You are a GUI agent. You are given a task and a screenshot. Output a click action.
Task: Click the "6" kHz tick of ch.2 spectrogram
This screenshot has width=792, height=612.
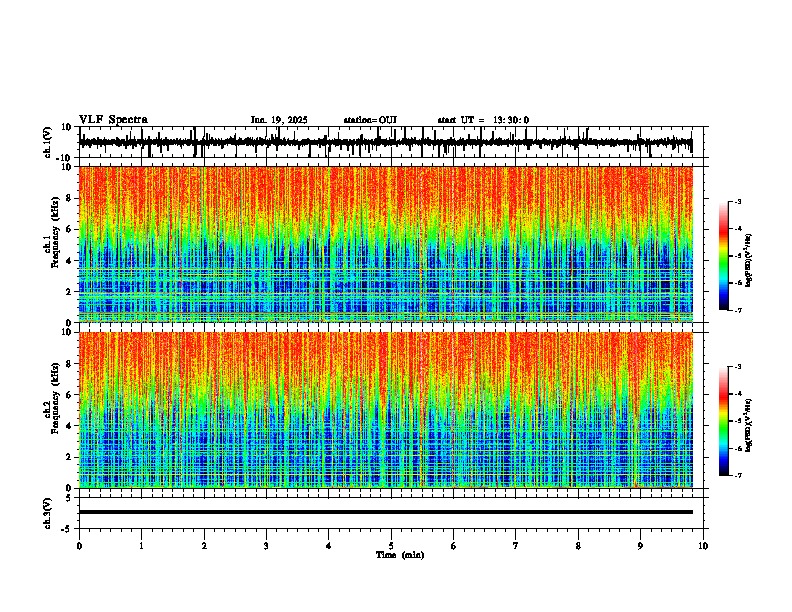tap(69, 395)
